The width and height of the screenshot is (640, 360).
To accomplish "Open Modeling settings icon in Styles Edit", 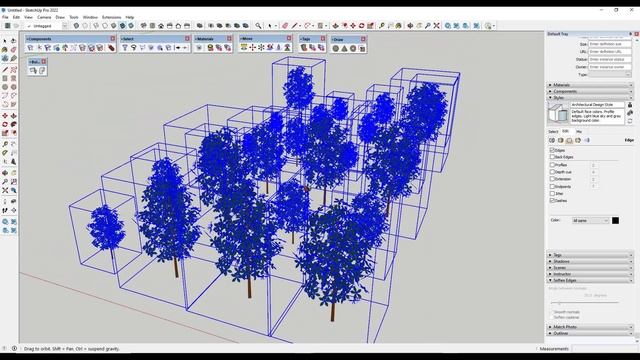I will pyautogui.click(x=587, y=140).
